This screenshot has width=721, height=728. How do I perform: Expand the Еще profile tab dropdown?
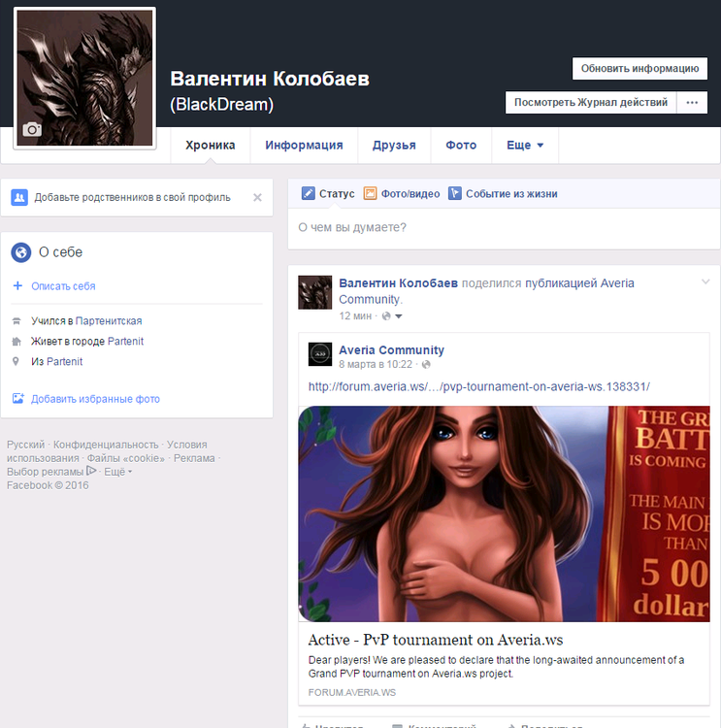coord(525,146)
